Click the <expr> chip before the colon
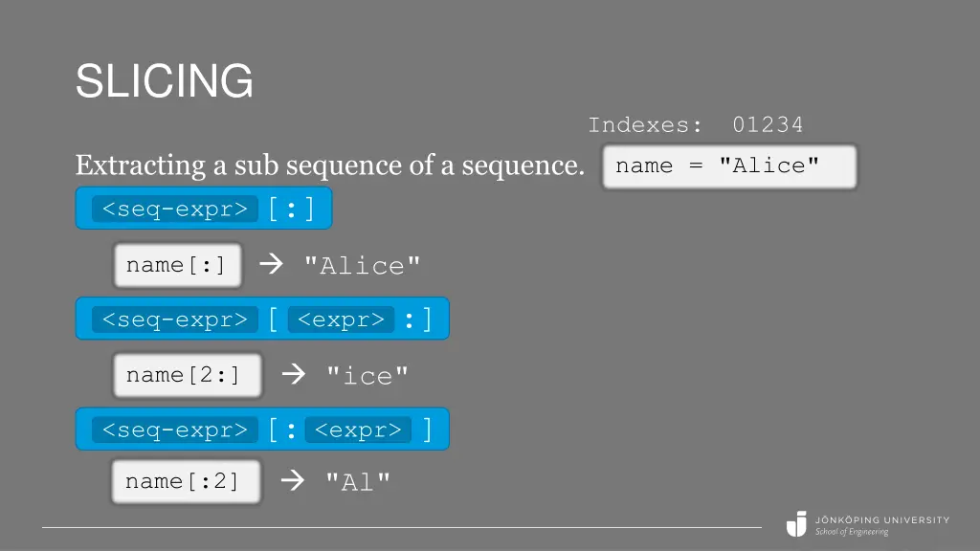The height and width of the screenshot is (551, 980). [341, 320]
